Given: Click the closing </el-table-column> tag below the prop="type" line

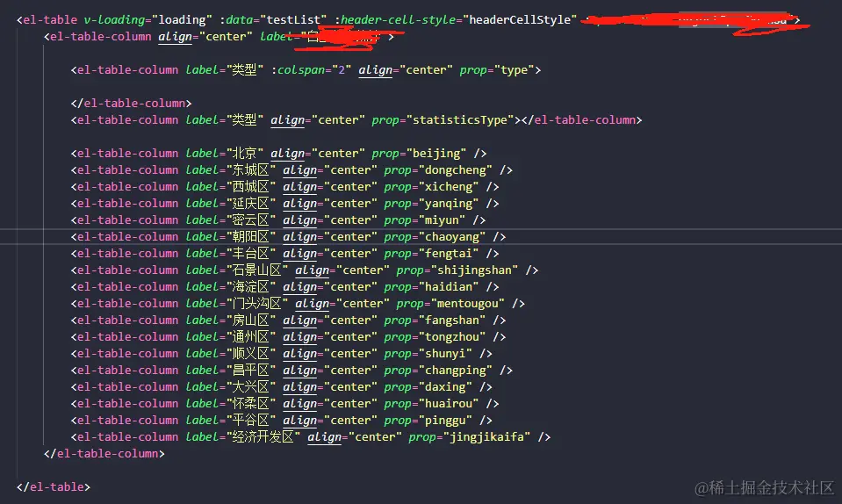Looking at the screenshot, I should click(x=131, y=103).
